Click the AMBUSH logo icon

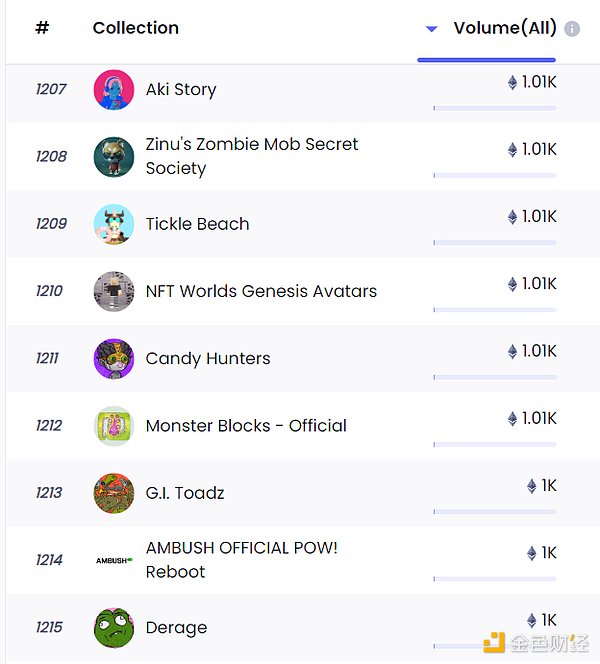(113, 560)
